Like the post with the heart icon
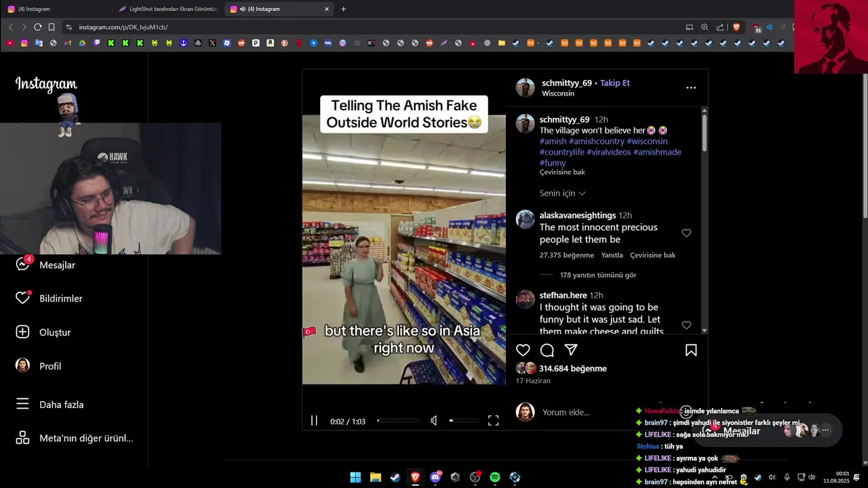The height and width of the screenshot is (488, 868). [523, 350]
